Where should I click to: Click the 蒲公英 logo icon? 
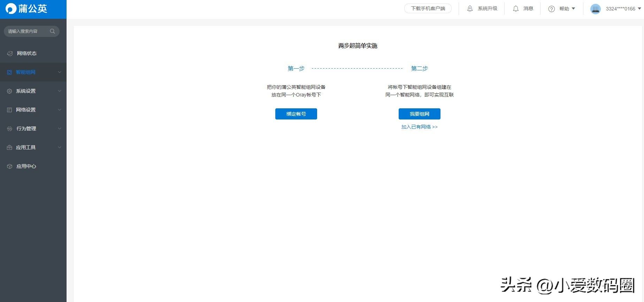[11, 9]
